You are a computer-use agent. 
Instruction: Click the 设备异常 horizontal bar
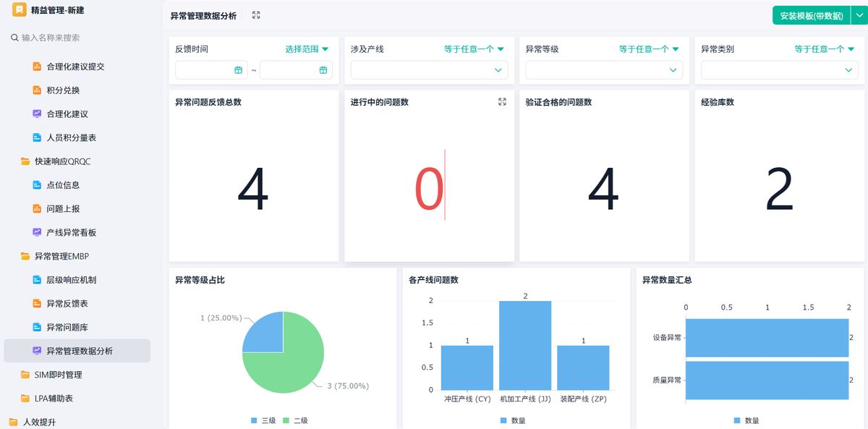tap(767, 337)
